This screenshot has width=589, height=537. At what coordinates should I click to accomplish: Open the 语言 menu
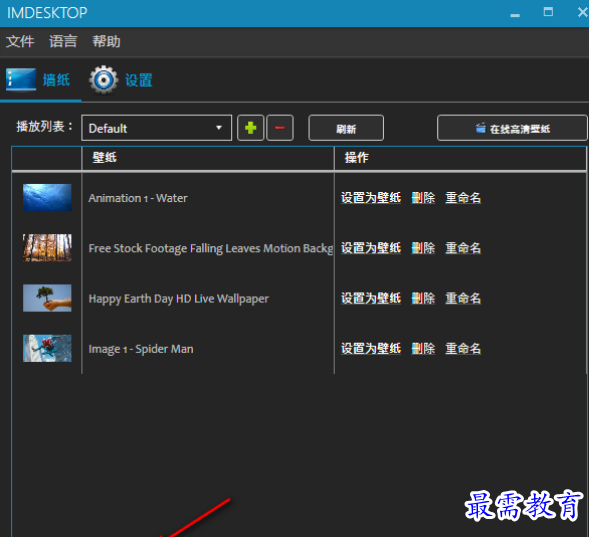click(63, 41)
